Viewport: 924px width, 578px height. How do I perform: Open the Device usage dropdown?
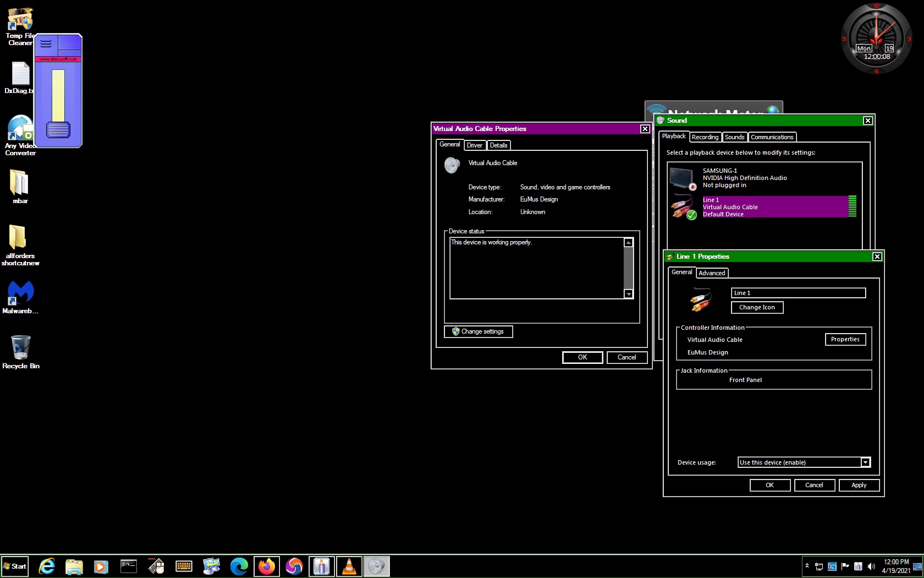pyautogui.click(x=804, y=462)
